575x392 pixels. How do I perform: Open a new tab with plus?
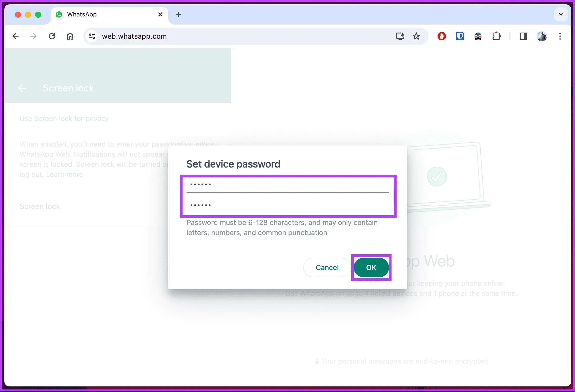178,14
